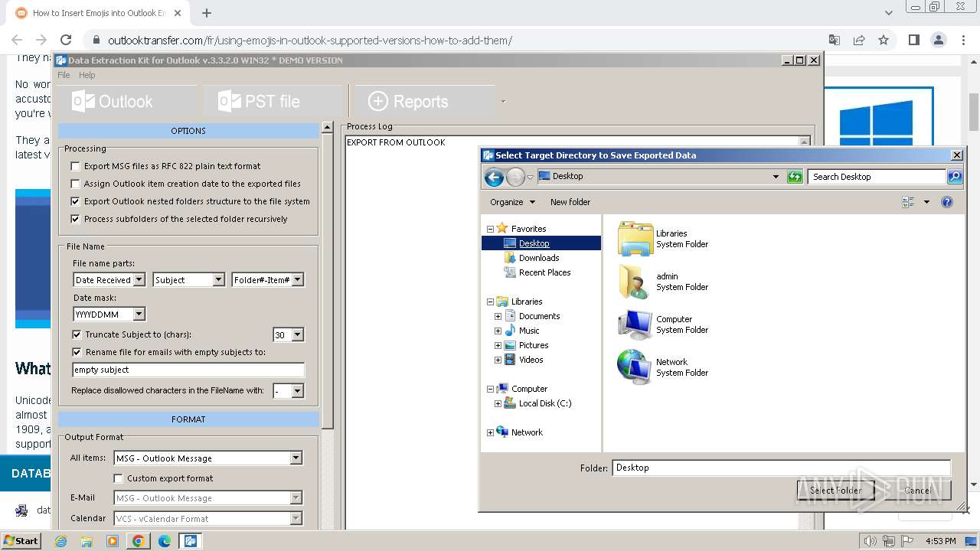This screenshot has height=551, width=980.
Task: Open help icon in folder dialog
Action: [x=947, y=202]
